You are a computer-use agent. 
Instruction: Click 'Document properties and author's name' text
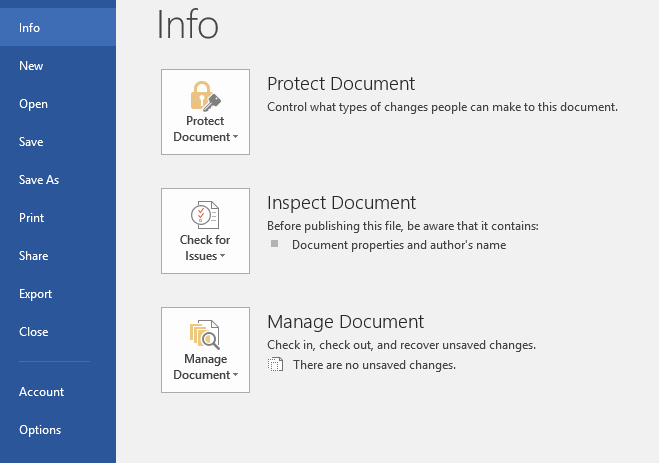tap(399, 245)
